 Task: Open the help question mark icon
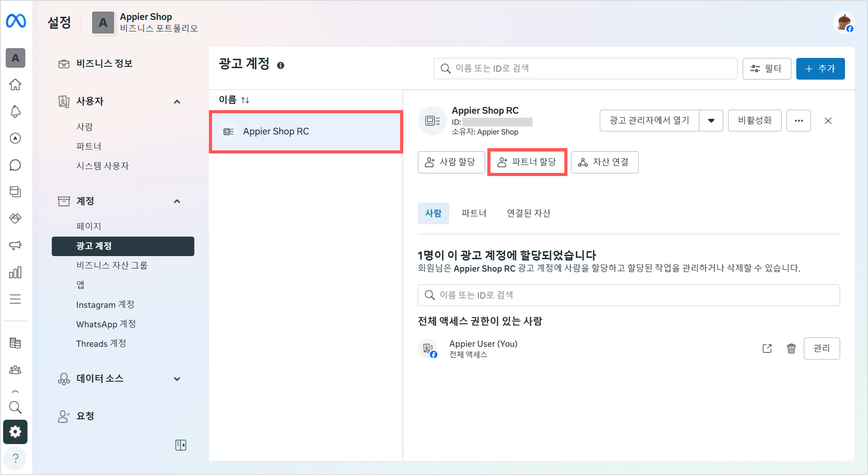pyautogui.click(x=15, y=458)
